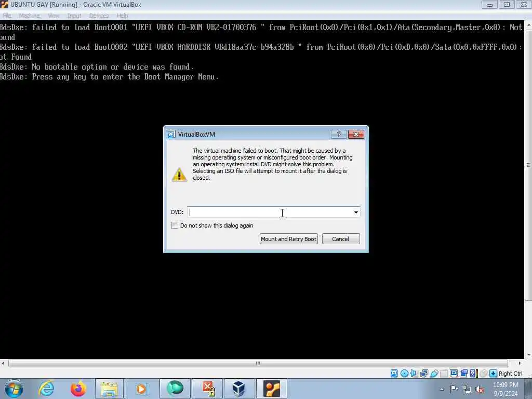Click the warning triangle icon in dialog
Screen dimensions: 532x399
179,175
